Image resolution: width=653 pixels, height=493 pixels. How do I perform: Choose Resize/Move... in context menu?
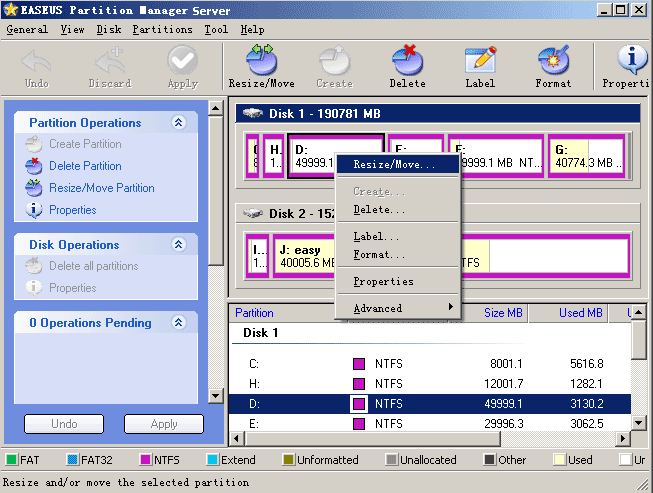click(x=398, y=164)
